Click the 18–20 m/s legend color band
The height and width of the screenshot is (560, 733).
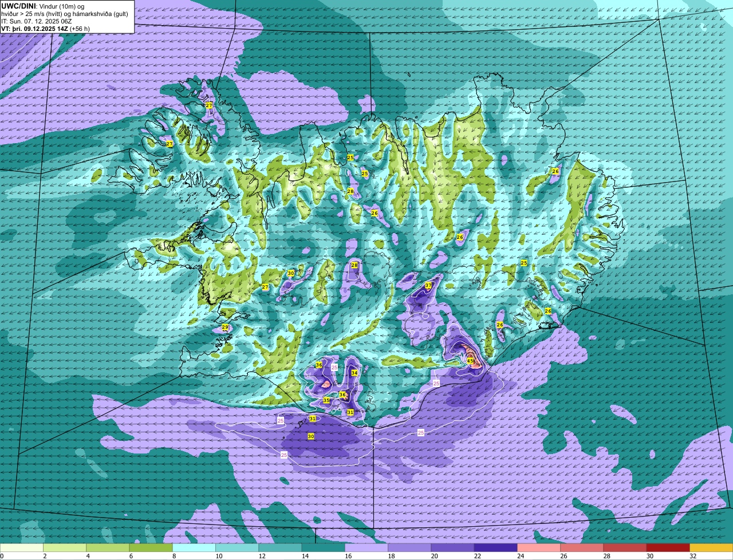pos(409,548)
